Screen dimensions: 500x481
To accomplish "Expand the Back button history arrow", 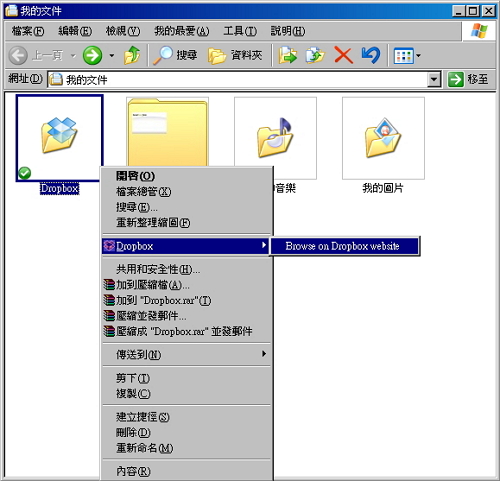I will [x=73, y=56].
